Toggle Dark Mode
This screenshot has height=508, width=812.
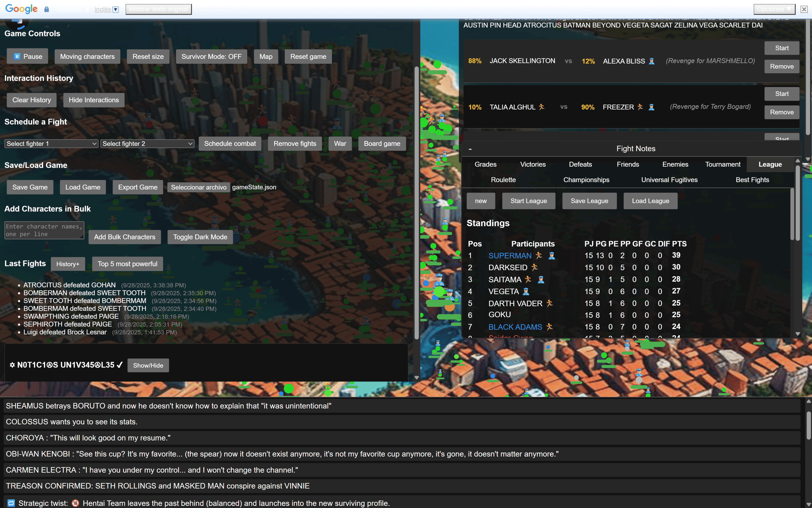(200, 237)
